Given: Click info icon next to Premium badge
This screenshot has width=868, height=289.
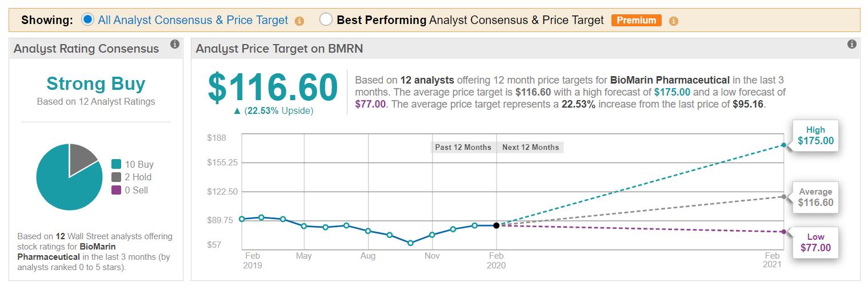Looking at the screenshot, I should click(673, 21).
